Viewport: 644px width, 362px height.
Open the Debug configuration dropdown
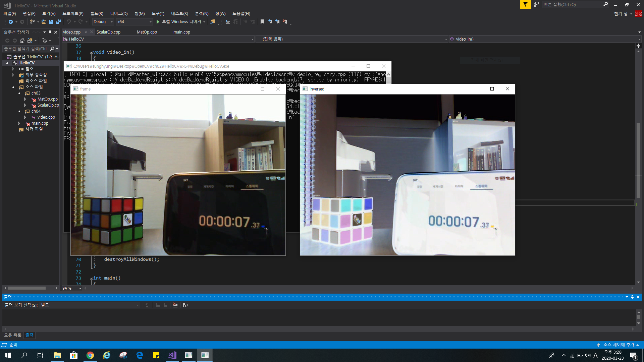point(112,22)
